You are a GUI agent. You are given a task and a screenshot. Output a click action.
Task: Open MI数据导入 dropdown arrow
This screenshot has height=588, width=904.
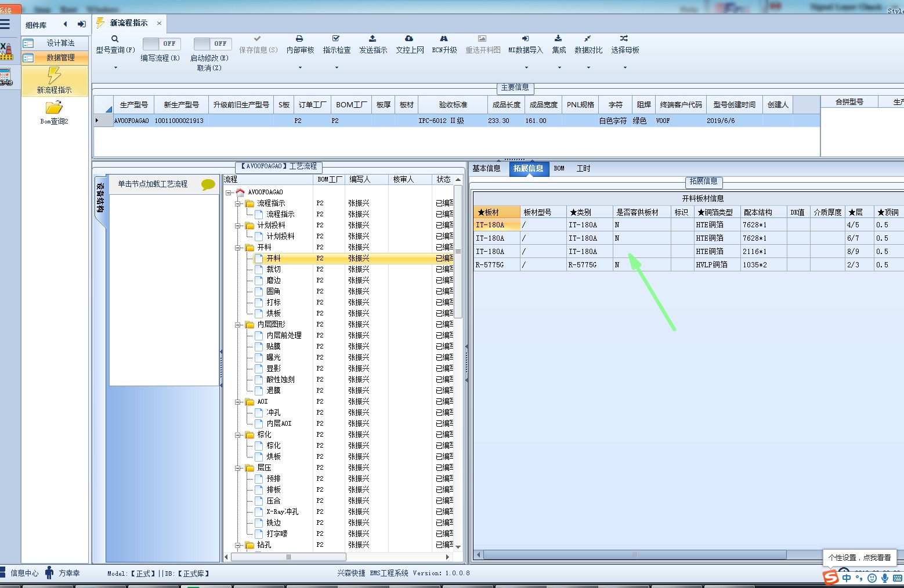tap(526, 68)
